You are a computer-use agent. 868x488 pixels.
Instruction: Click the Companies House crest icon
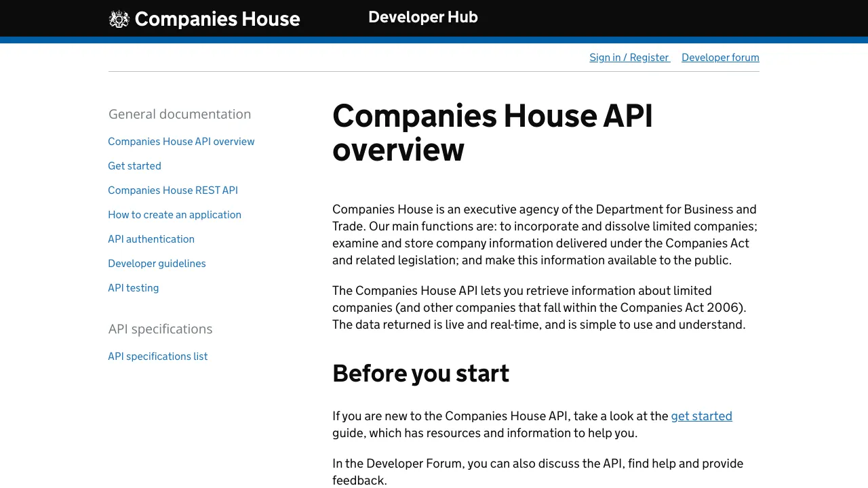[x=119, y=19]
